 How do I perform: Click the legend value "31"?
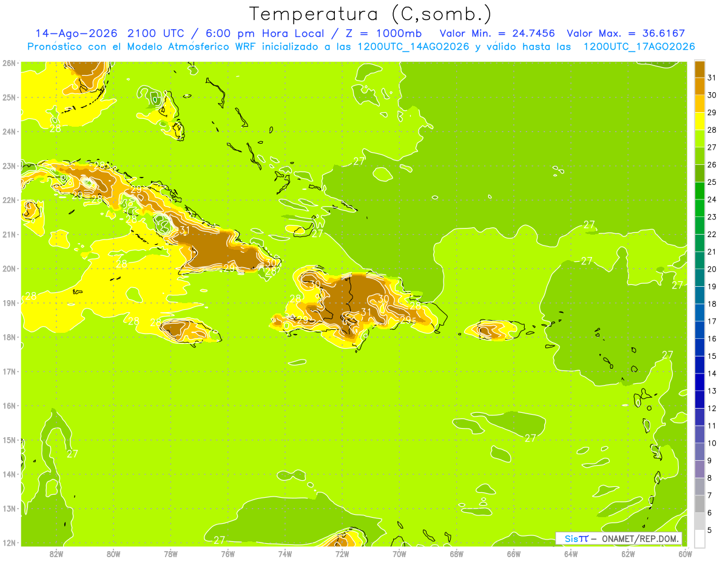(712, 78)
